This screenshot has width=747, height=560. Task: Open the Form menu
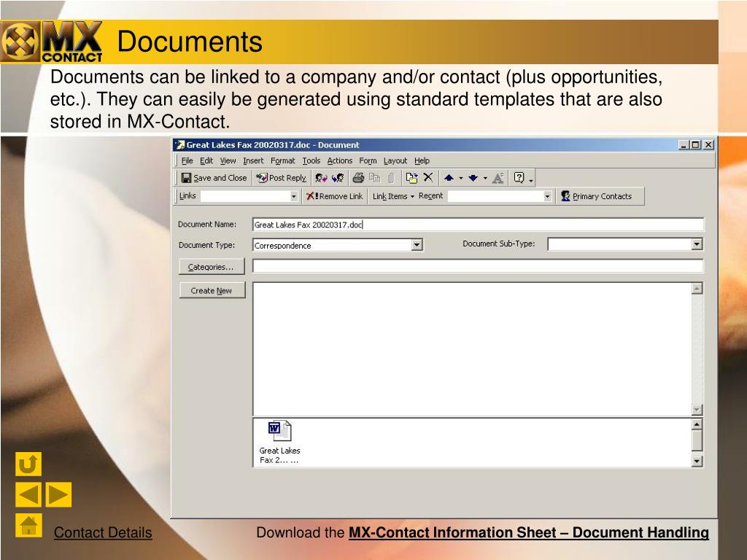pyautogui.click(x=368, y=161)
